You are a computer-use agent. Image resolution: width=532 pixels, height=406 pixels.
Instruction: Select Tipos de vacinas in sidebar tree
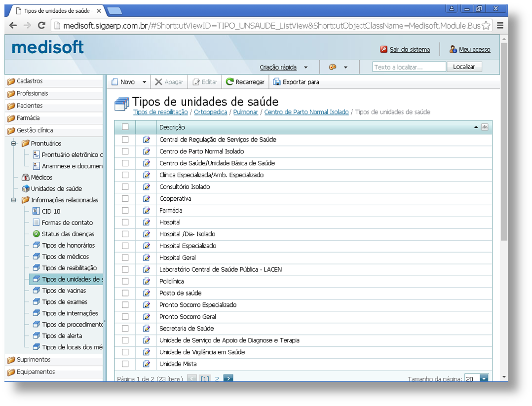[64, 291]
